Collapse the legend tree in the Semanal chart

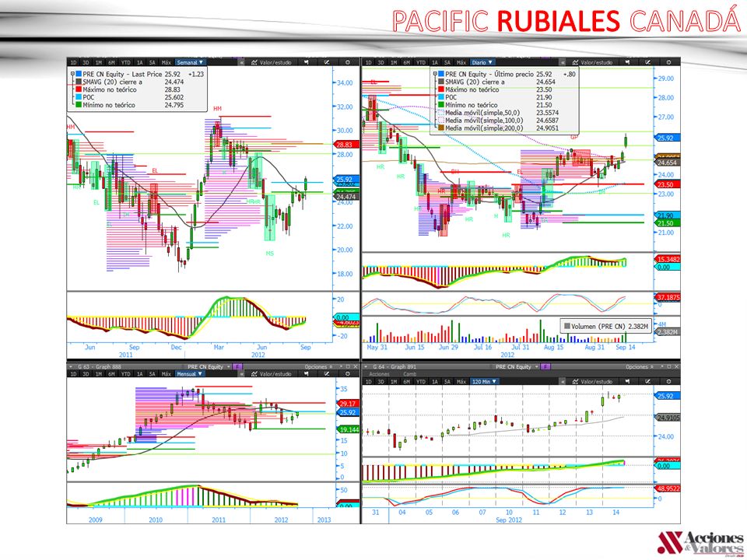(73, 75)
